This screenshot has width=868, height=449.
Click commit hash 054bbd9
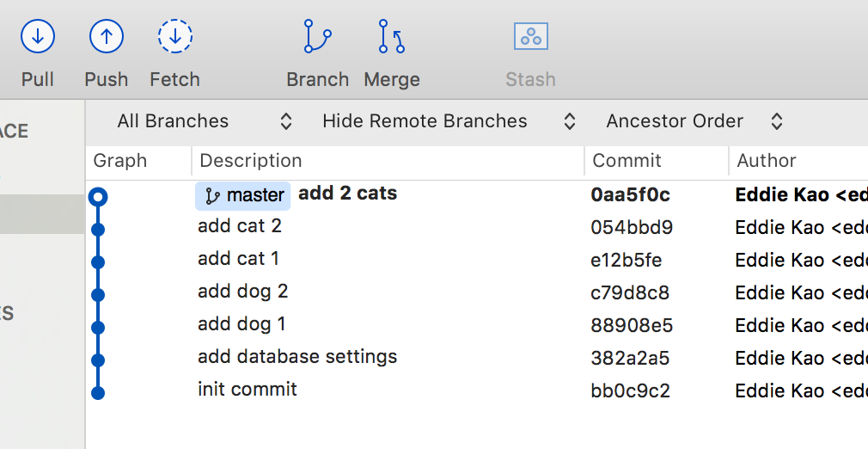(x=632, y=227)
